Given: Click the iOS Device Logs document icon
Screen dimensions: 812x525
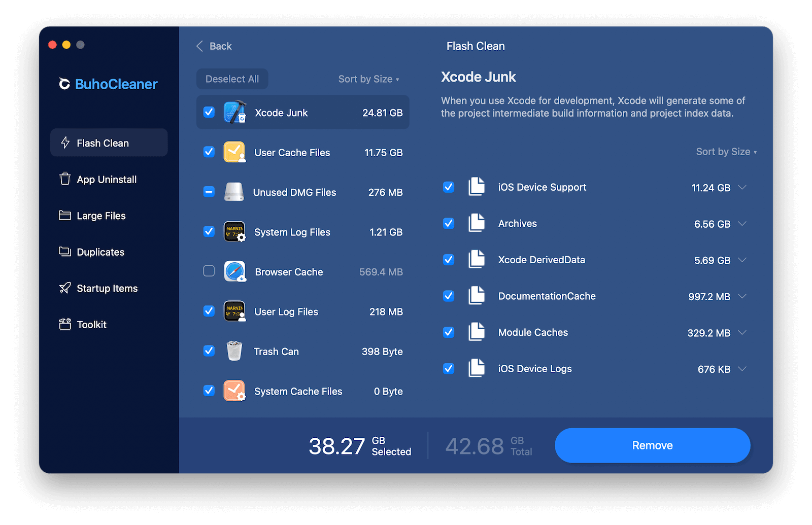Looking at the screenshot, I should (x=477, y=368).
